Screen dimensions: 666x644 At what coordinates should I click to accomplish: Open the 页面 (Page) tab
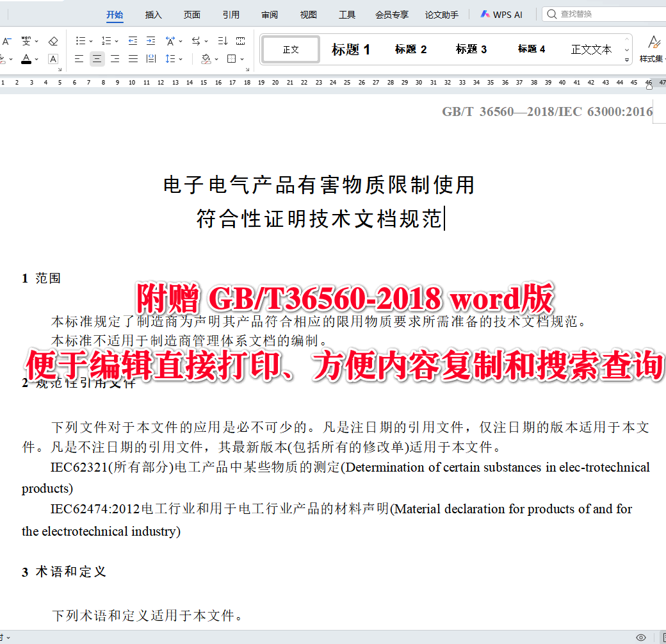pos(192,15)
